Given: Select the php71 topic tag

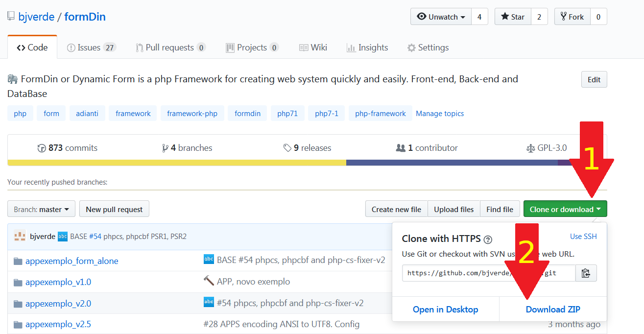Looking at the screenshot, I should coord(287,113).
